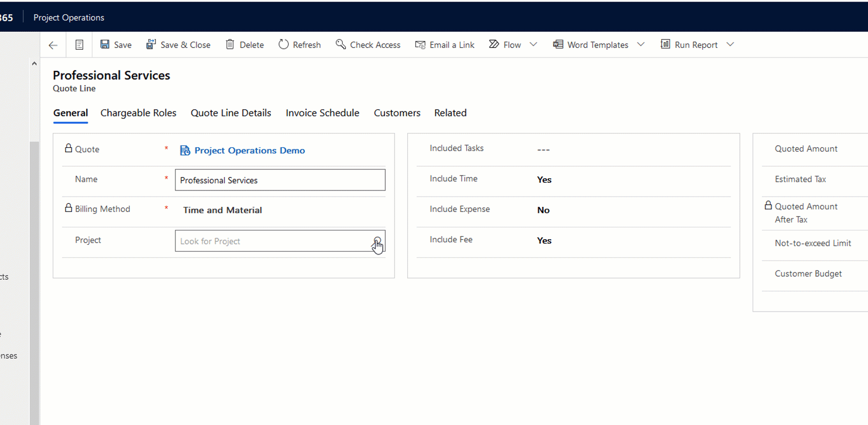
Task: Open the Customers tab
Action: [x=397, y=113]
